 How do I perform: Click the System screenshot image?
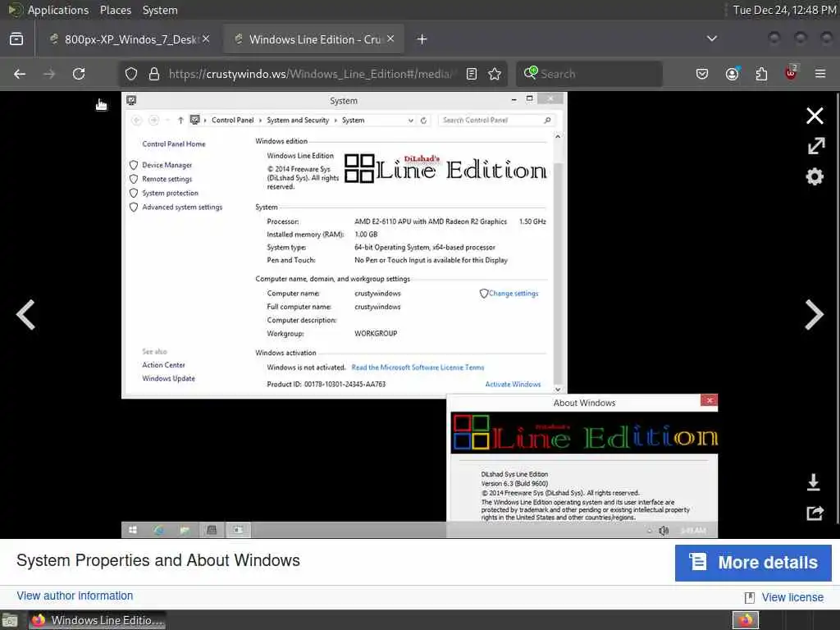419,315
